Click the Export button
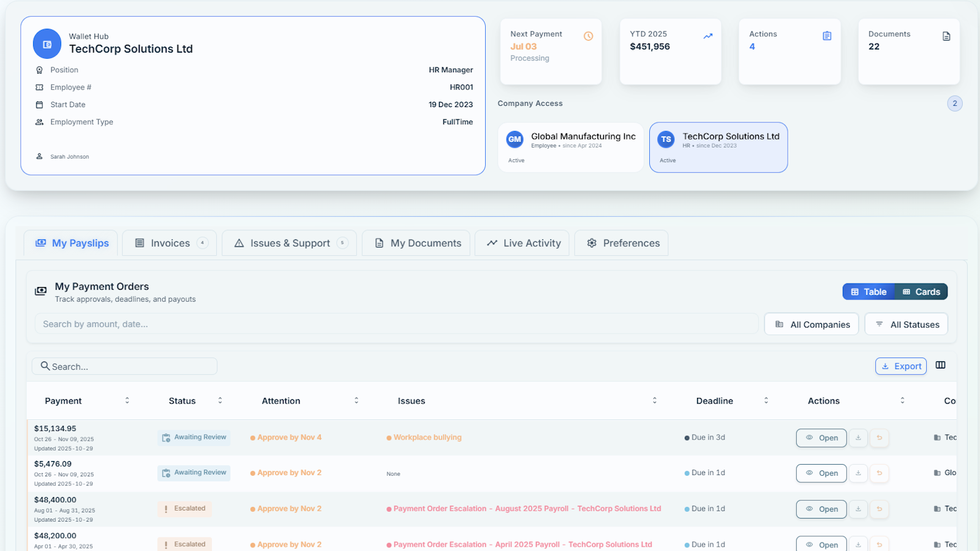Viewport: 980px width, 551px height. coord(900,365)
